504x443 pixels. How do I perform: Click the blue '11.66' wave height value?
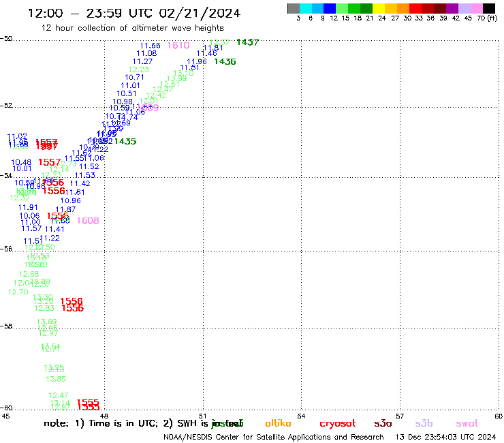(x=150, y=46)
